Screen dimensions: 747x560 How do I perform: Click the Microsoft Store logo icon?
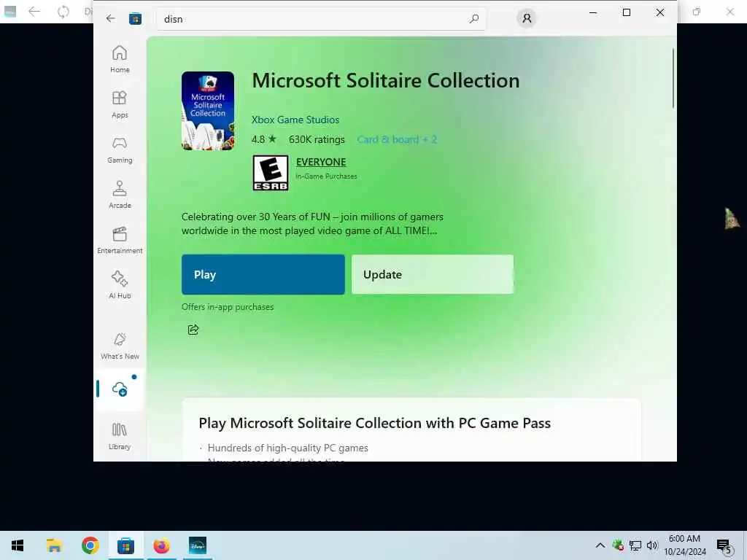tap(135, 18)
